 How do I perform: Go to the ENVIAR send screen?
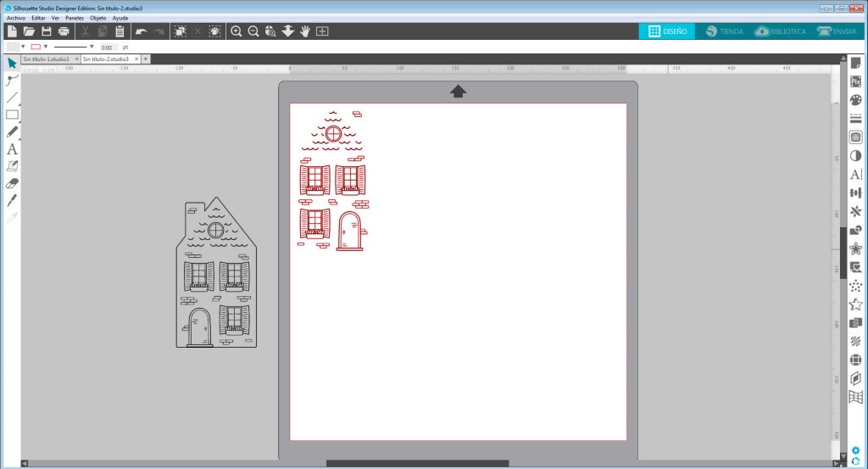[x=837, y=31]
